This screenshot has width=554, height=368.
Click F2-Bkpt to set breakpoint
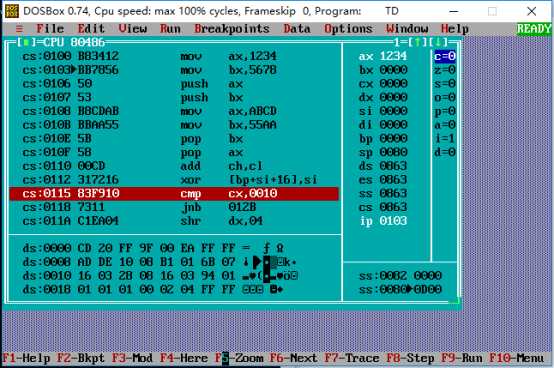pyautogui.click(x=81, y=358)
